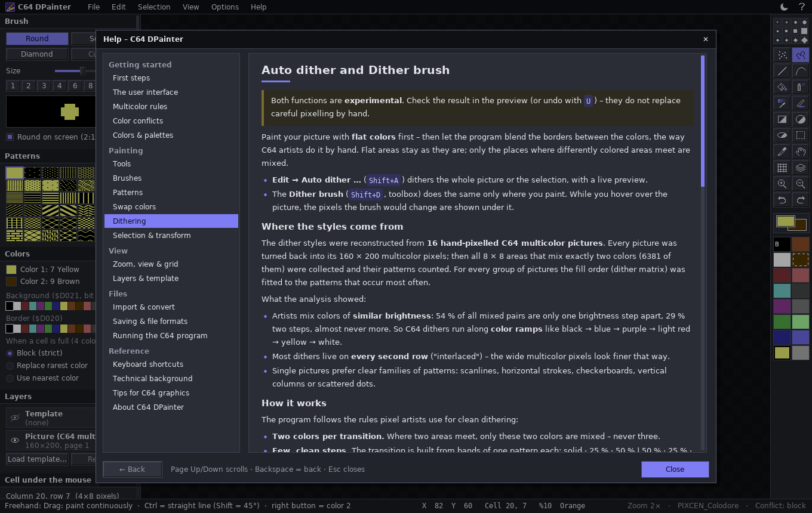The width and height of the screenshot is (812, 513).
Task: Open the Options menu
Action: coord(225,7)
